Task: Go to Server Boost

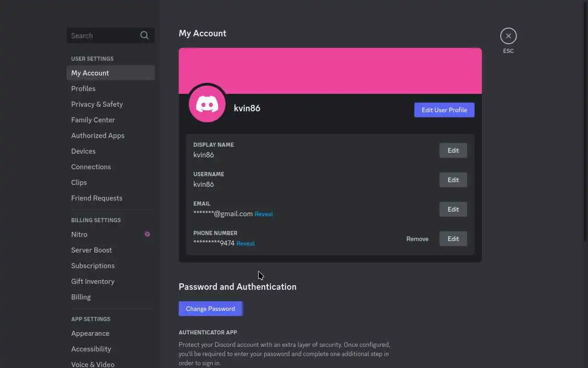Action: 110,250
